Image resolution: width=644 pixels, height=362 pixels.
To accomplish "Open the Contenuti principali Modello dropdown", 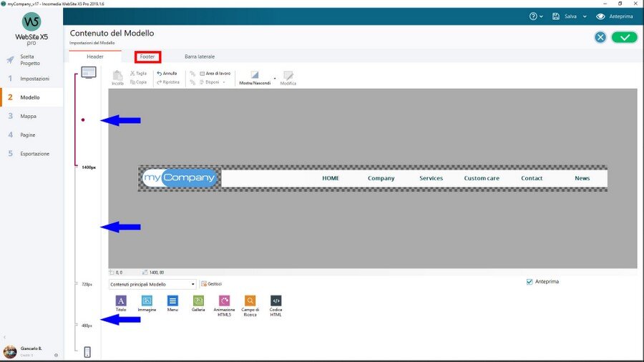I will coord(152,284).
